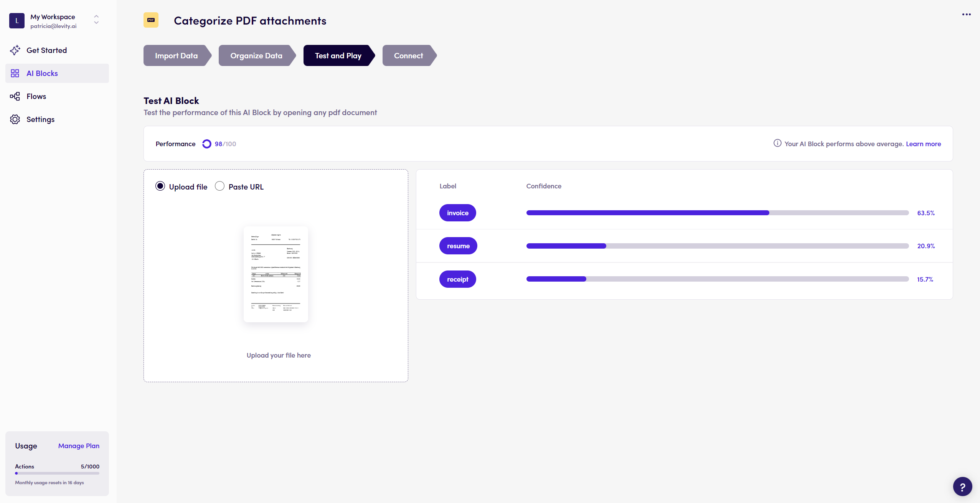
Task: Click the Flows diagram icon
Action: coord(15,96)
